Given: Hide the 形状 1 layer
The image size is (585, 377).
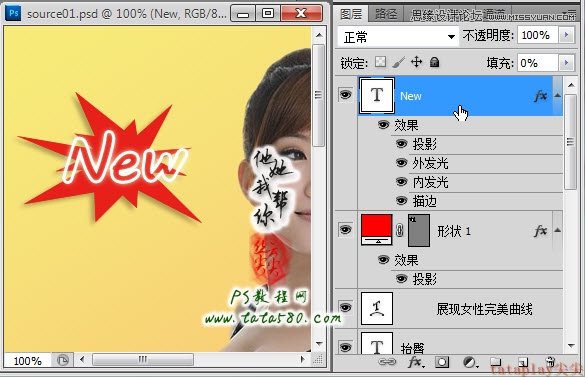Looking at the screenshot, I should [345, 230].
